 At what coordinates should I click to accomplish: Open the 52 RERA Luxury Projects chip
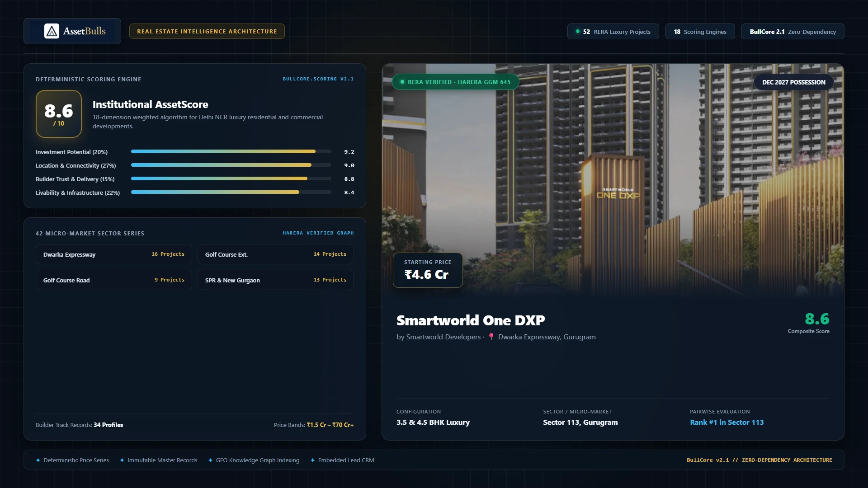pyautogui.click(x=613, y=32)
